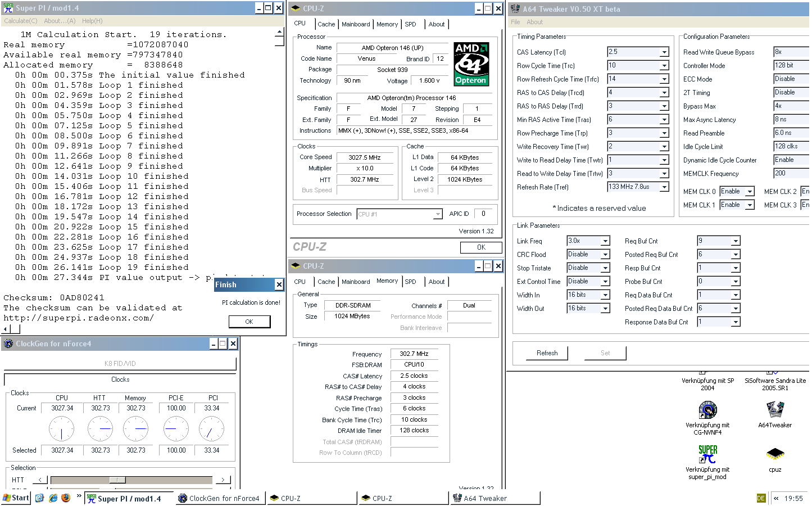Open the Row Cycle Time (Trc) dropdown
812x506 pixels.
664,65
